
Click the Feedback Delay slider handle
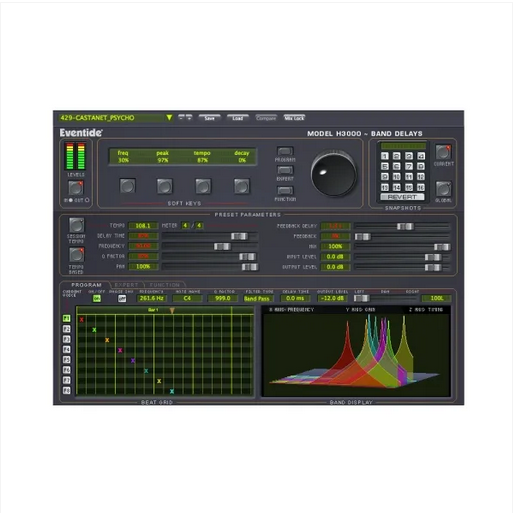[x=405, y=226]
